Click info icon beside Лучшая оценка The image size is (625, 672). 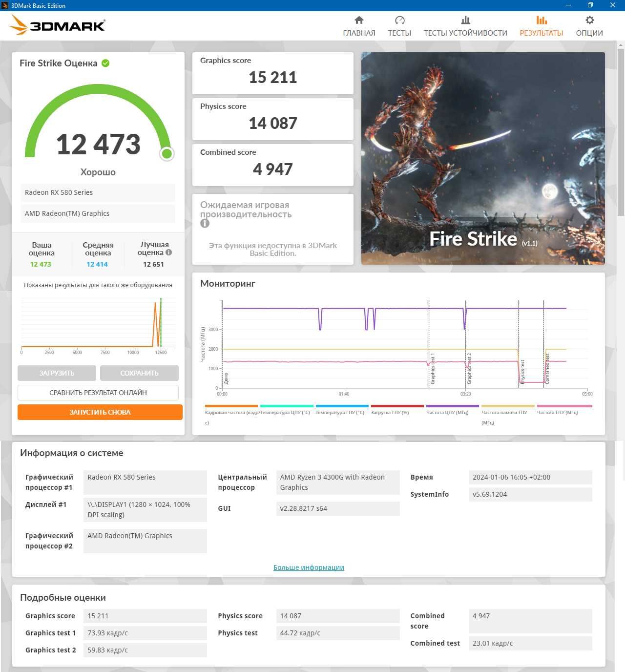click(168, 252)
